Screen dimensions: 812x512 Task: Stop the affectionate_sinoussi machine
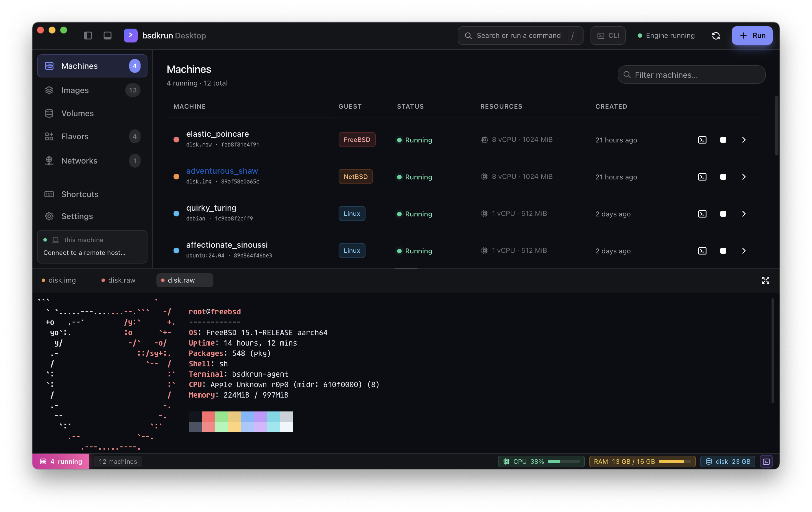point(723,251)
